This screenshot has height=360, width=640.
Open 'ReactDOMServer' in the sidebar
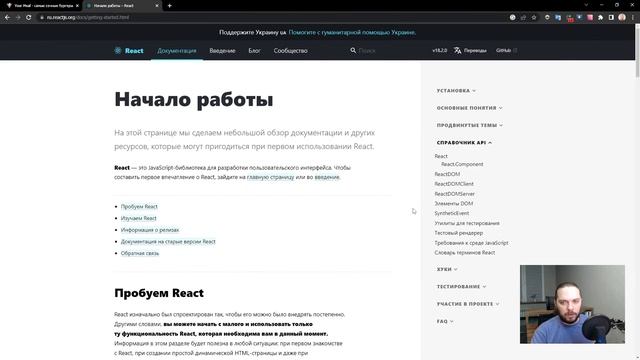[x=454, y=194]
